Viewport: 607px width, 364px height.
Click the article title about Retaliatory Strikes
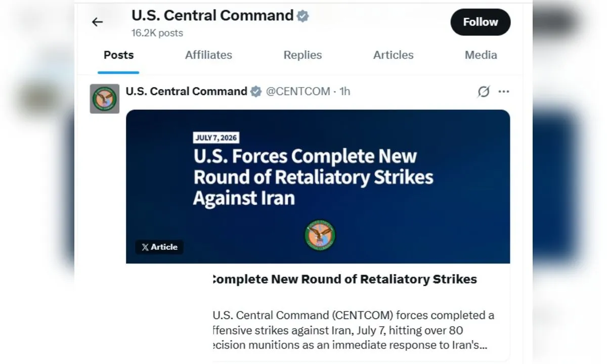345,279
